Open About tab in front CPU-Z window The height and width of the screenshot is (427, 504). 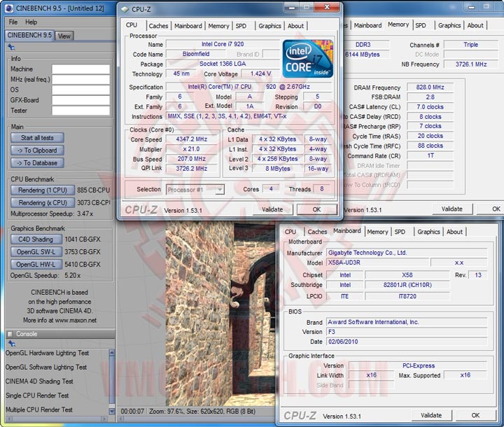coord(295,26)
